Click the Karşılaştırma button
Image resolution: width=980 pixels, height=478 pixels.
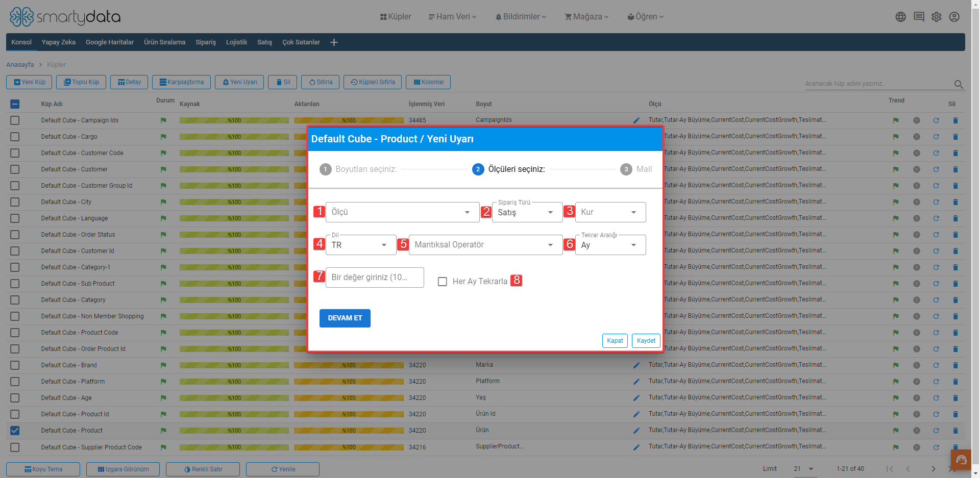tap(182, 82)
